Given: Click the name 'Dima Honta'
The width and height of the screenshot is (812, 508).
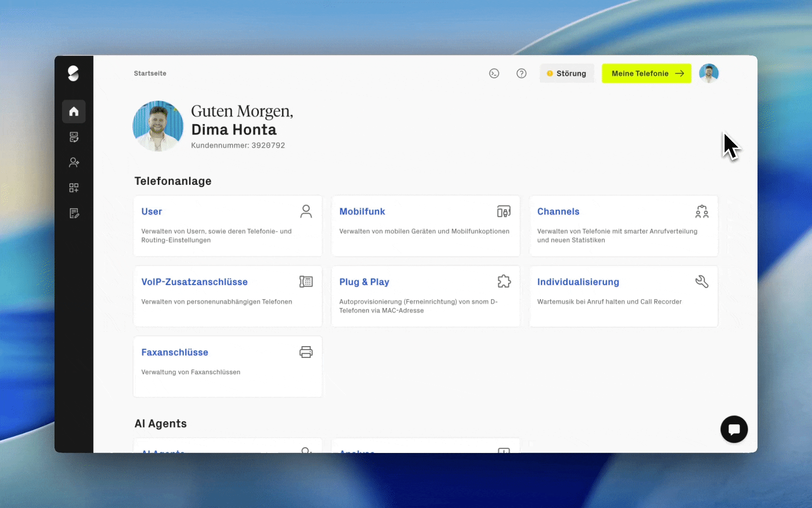Looking at the screenshot, I should pos(234,129).
